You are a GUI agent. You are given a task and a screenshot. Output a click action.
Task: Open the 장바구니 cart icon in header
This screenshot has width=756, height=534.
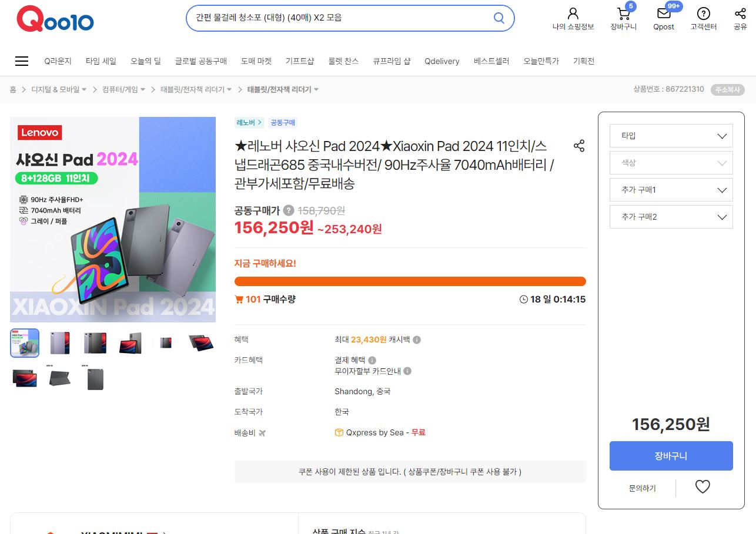(x=623, y=14)
